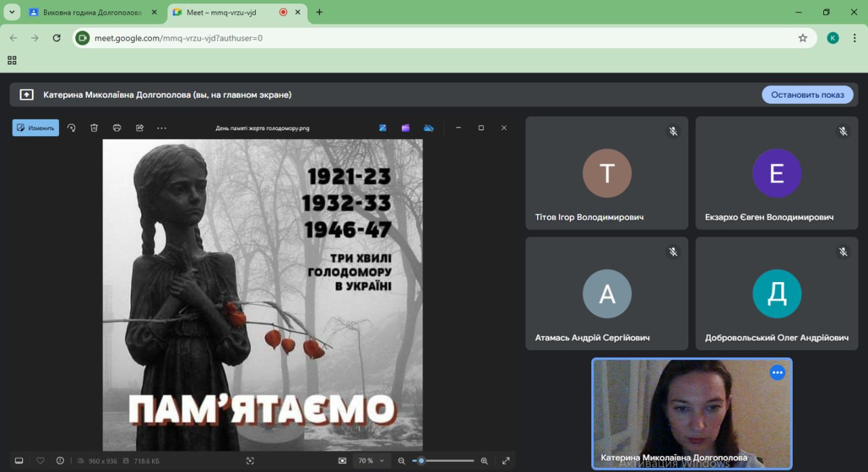Show file info with the info icon
This screenshot has height=472, width=868.
[x=60, y=460]
